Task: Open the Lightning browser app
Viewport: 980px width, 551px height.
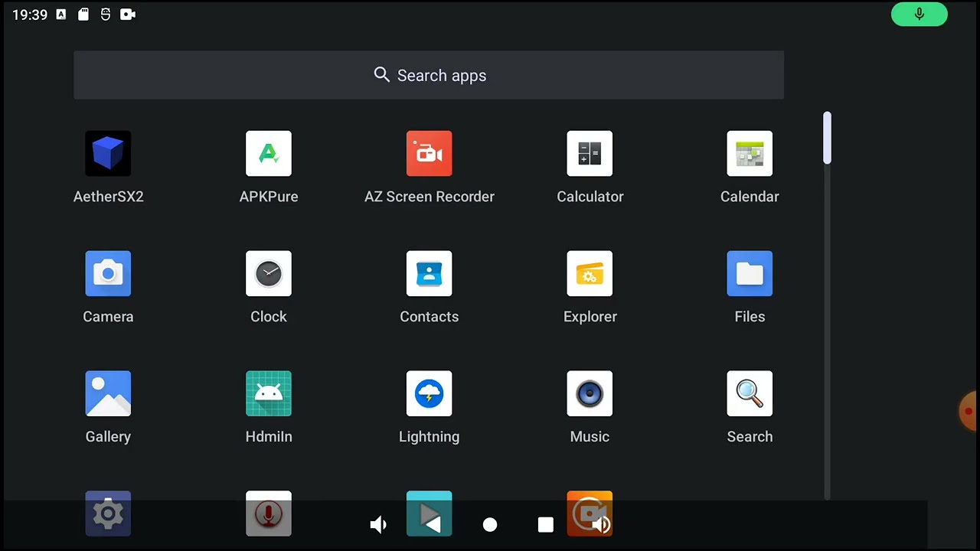Action: point(429,394)
